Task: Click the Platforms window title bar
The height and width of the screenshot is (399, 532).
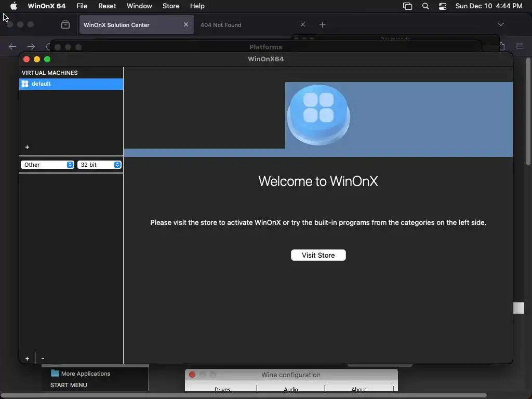Action: [265, 47]
